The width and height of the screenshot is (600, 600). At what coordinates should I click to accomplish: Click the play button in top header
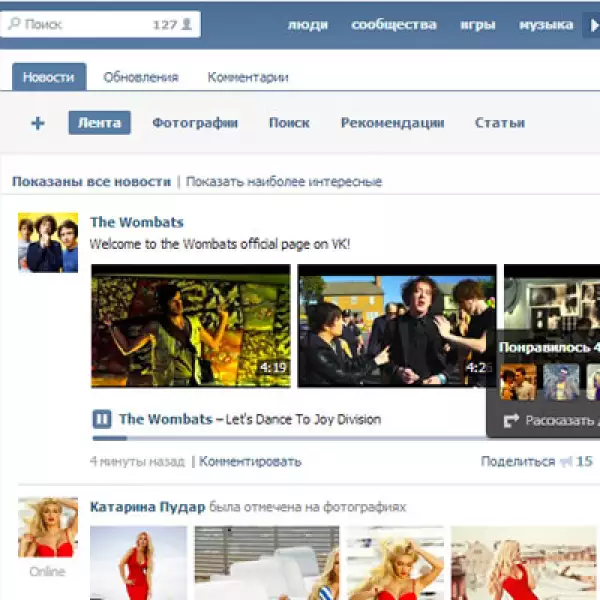[591, 24]
